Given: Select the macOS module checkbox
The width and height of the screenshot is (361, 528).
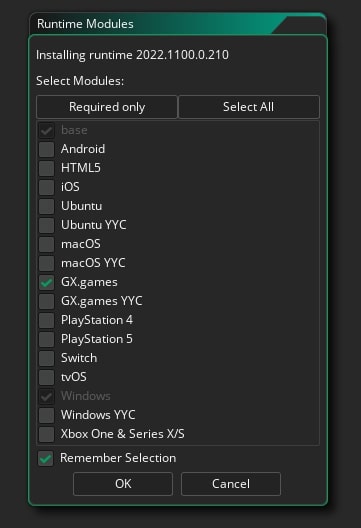Looking at the screenshot, I should click(x=46, y=244).
